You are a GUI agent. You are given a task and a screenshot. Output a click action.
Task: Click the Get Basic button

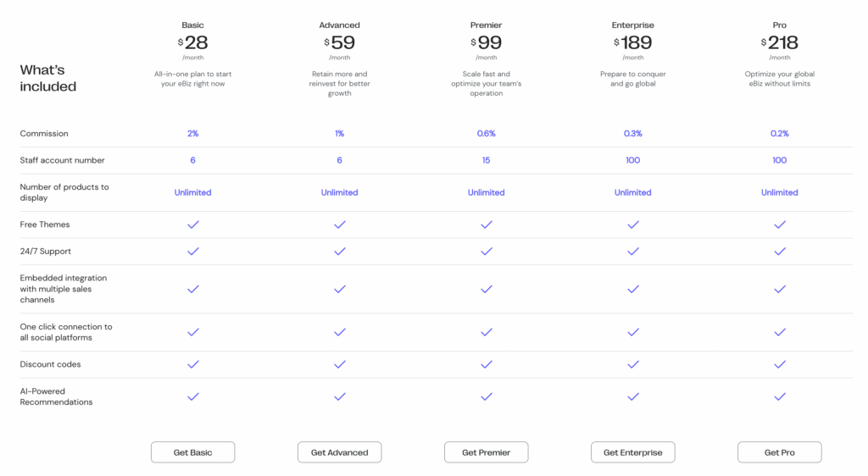click(192, 452)
